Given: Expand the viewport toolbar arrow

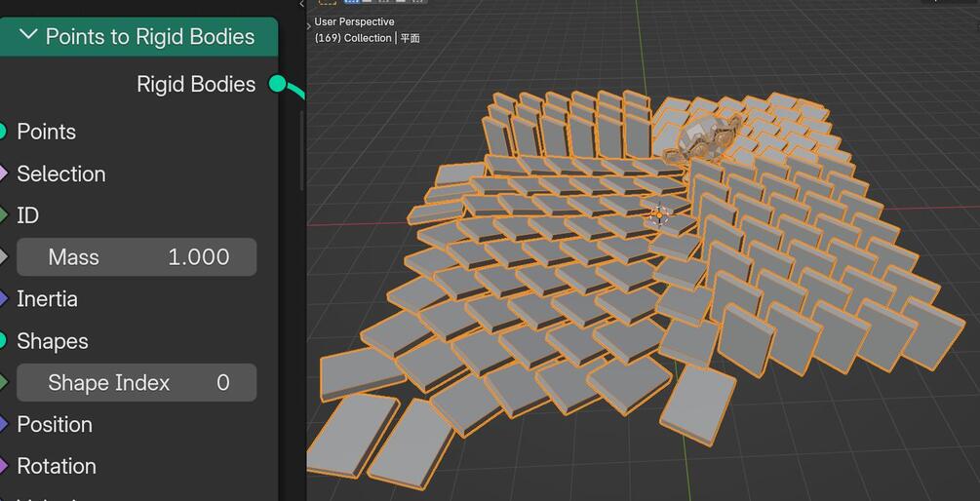Looking at the screenshot, I should pyautogui.click(x=309, y=25).
